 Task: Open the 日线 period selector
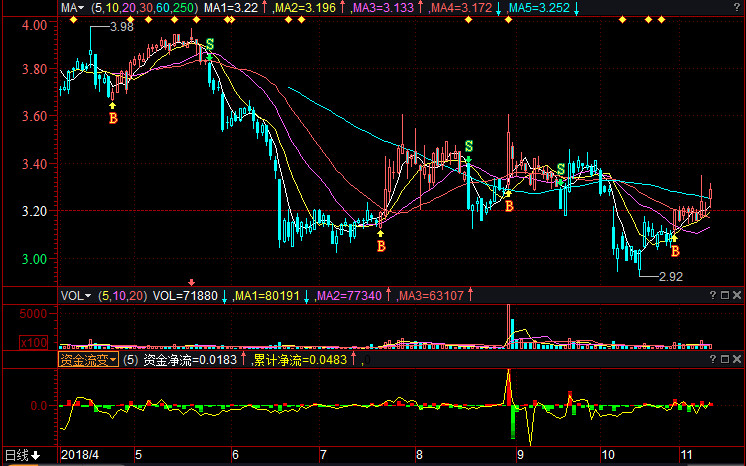22,455
